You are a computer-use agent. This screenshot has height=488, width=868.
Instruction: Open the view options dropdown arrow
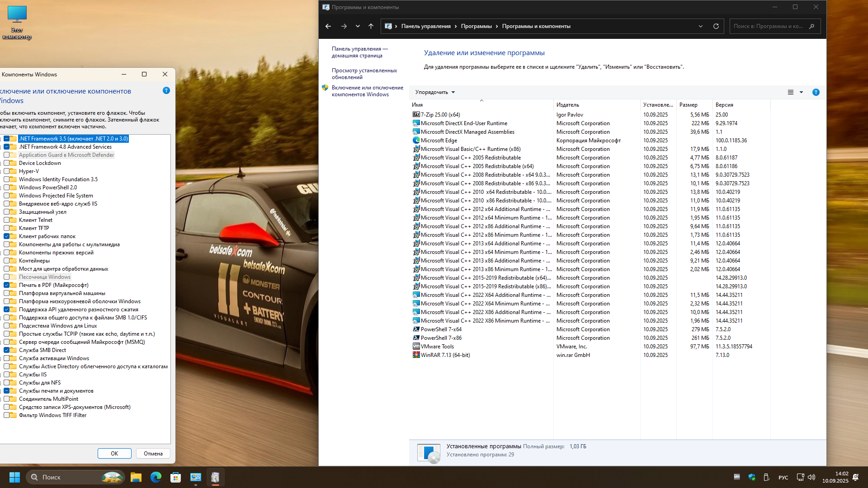tap(801, 92)
